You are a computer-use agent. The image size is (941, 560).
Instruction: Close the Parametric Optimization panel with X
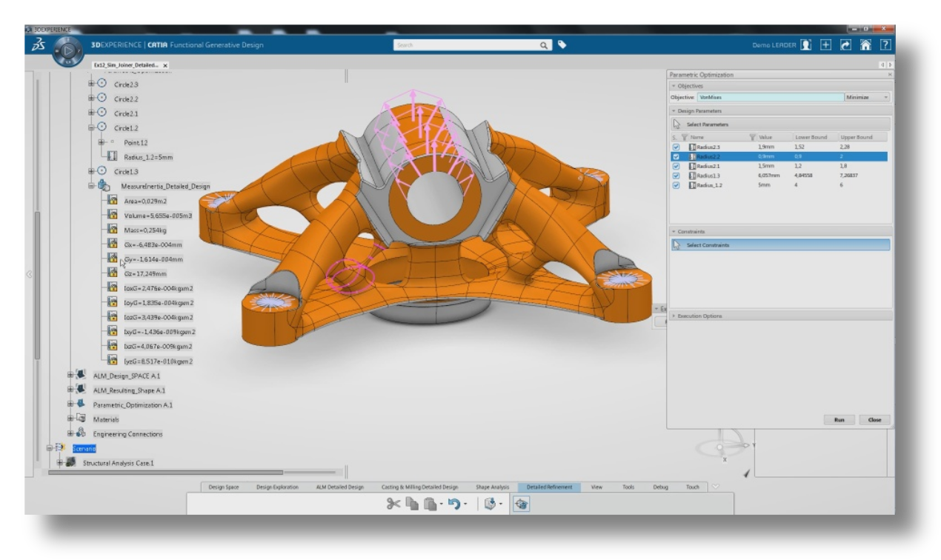pos(889,75)
